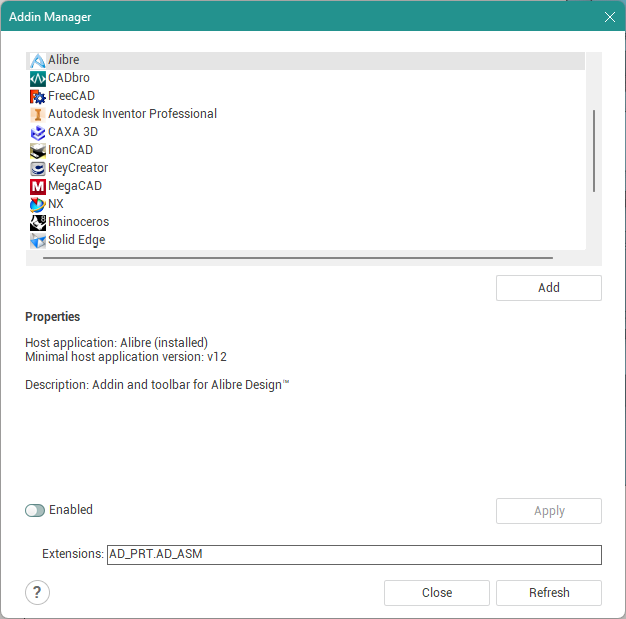Viewport: 626px width, 619px height.
Task: Click the vertical scrollbar of addin list
Action: [x=594, y=151]
